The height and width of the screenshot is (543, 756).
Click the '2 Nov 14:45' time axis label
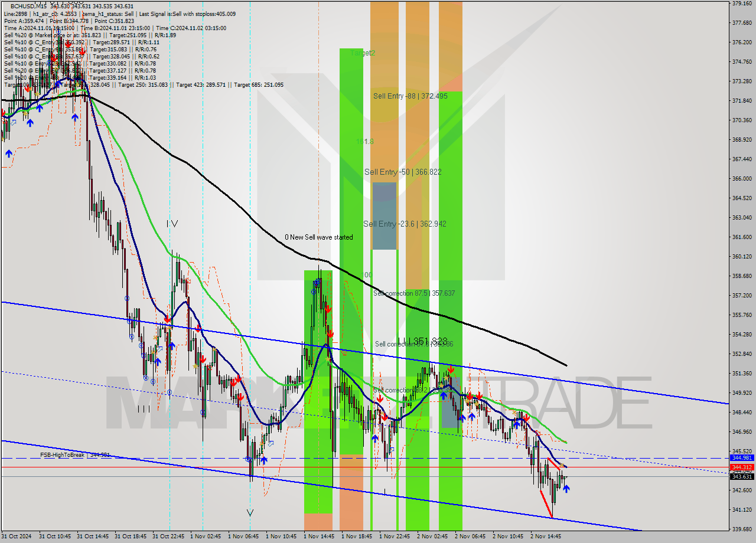[x=546, y=537]
